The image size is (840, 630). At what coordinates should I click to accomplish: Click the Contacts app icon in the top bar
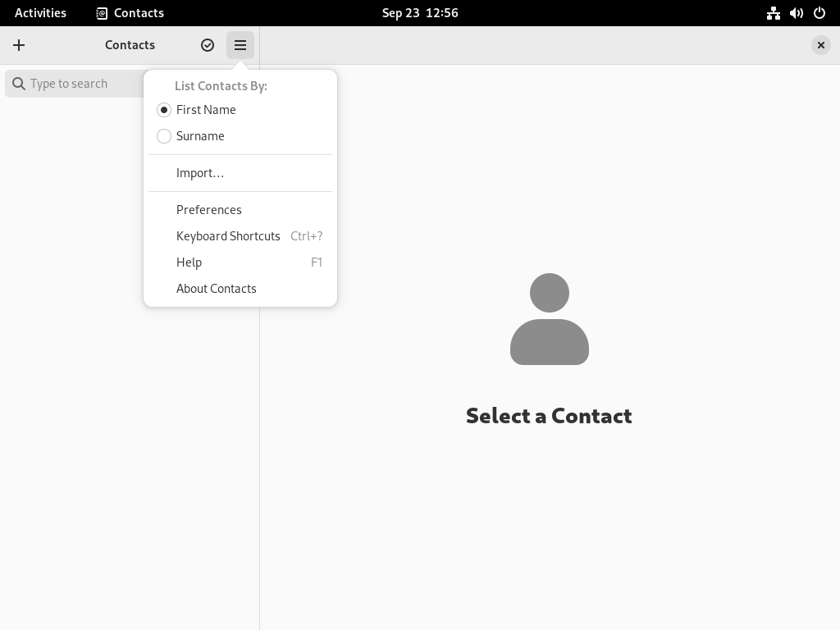pos(101,13)
